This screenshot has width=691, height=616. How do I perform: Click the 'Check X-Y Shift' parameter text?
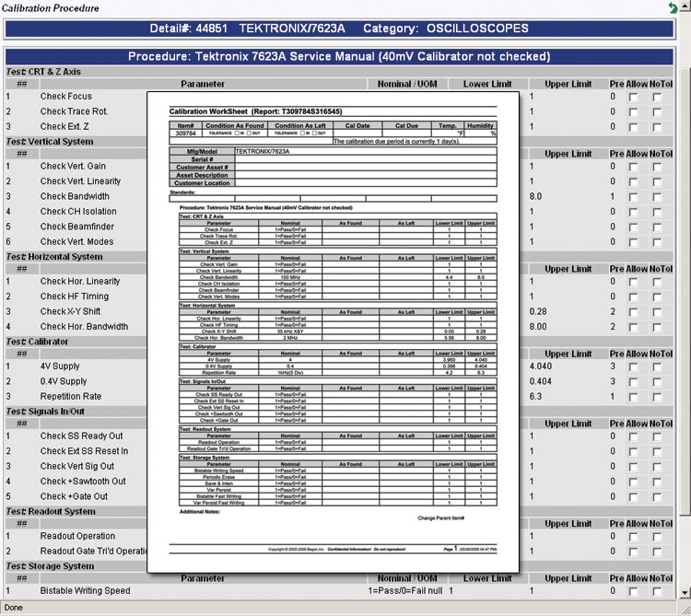[71, 311]
